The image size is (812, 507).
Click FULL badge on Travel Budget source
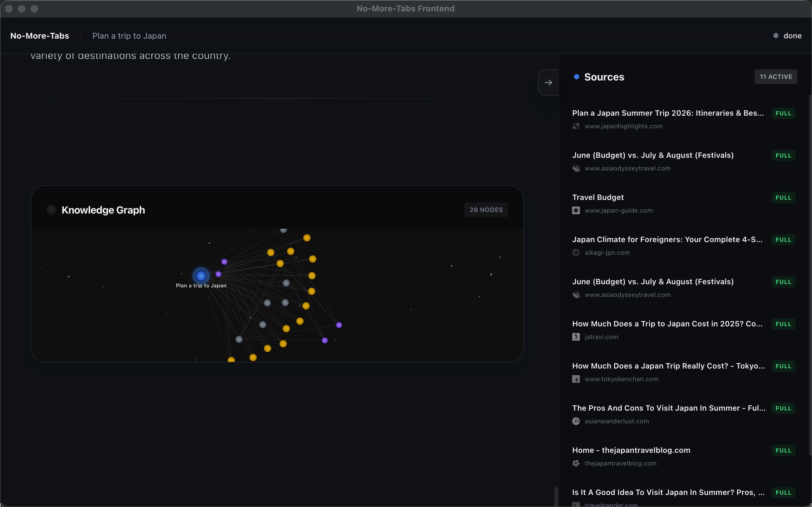783,198
